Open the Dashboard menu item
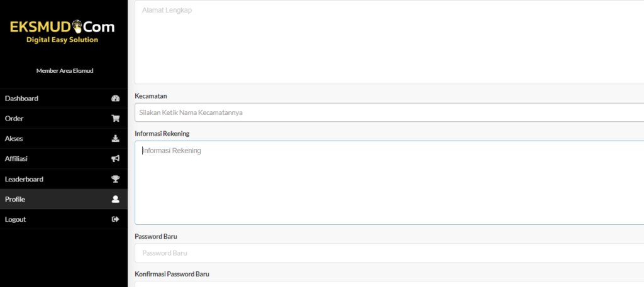Image resolution: width=644 pixels, height=287 pixels. tap(64, 99)
